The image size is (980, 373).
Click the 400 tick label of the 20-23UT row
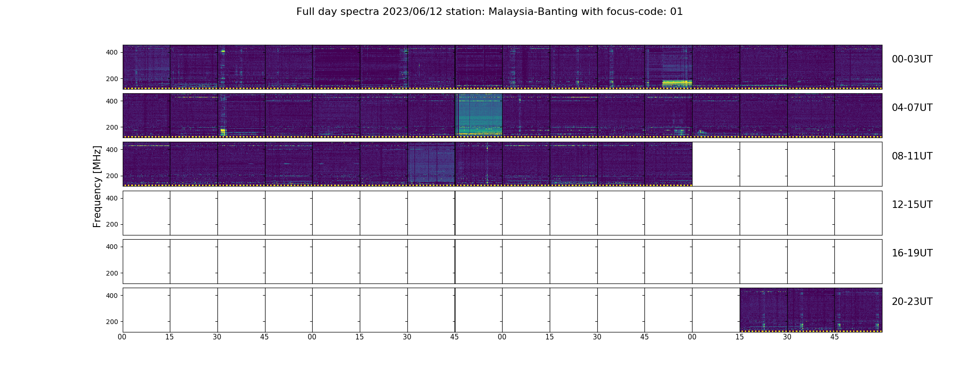coord(112,296)
